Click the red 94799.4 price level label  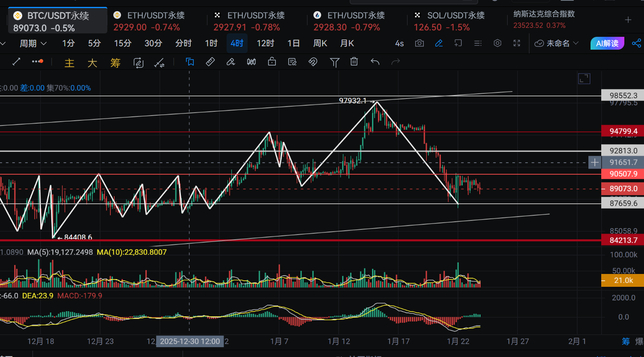[x=623, y=131]
